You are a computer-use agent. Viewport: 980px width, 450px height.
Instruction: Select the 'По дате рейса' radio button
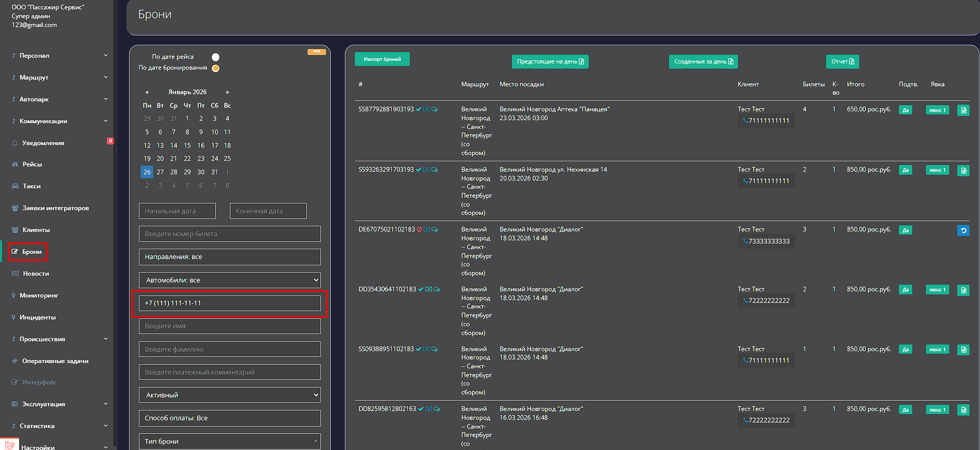tap(215, 57)
